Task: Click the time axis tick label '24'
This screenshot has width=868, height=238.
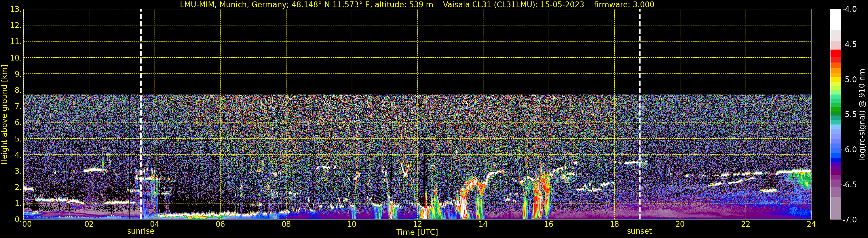Action: 811,224
